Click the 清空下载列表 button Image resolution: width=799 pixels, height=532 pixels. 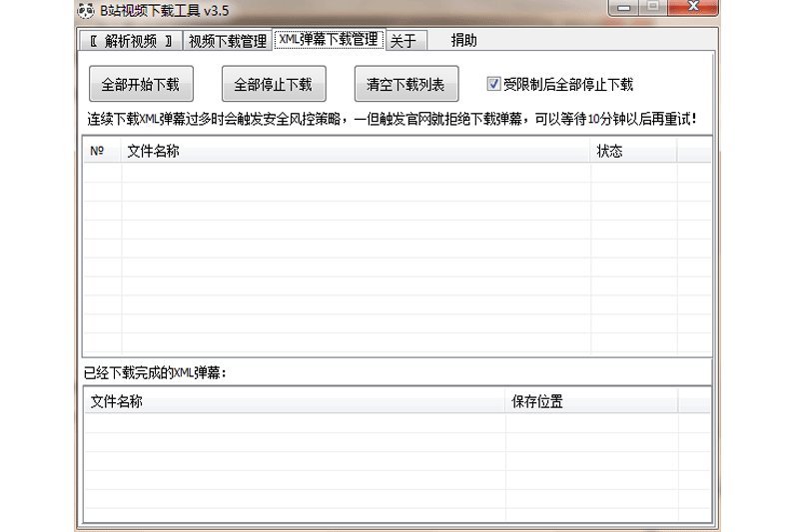(x=406, y=84)
